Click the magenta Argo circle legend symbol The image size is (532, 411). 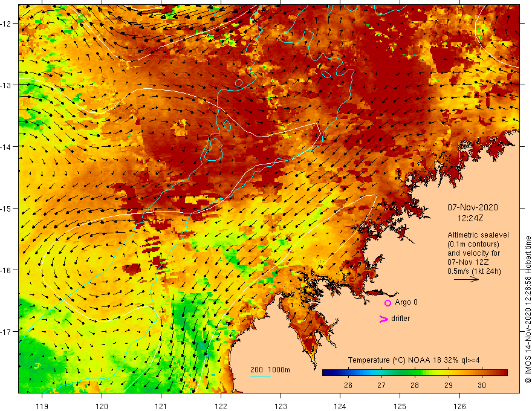(x=388, y=303)
